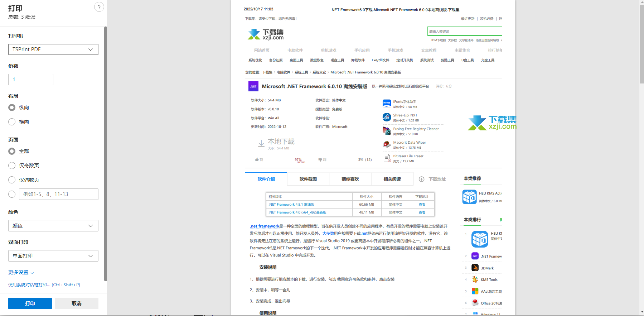Click the thumbs-down 踩 icon

tap(320, 159)
